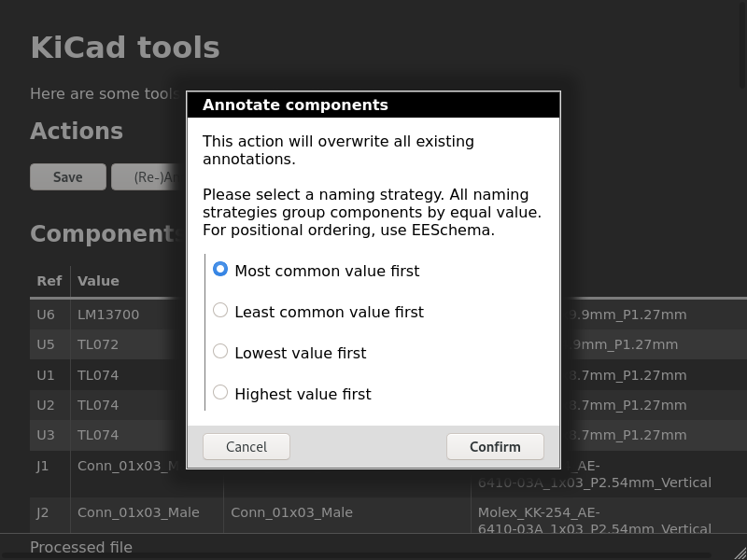This screenshot has height=560, width=747.
Task: Select the U1 reference cell
Action: tap(46, 375)
